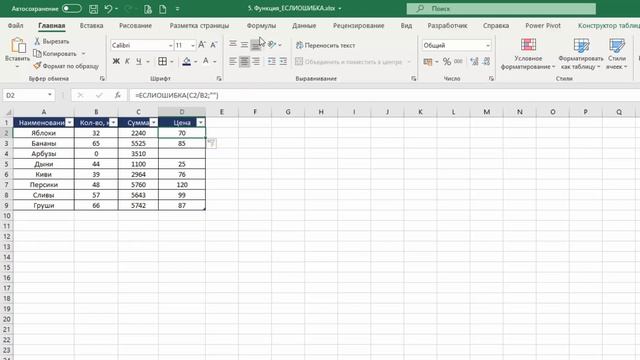
Task: Apply the font color A swatch
Action: (x=206, y=61)
